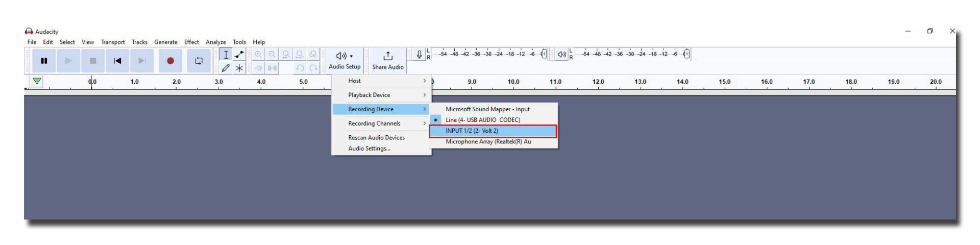
Task: Open the Analyze menu
Action: point(216,42)
